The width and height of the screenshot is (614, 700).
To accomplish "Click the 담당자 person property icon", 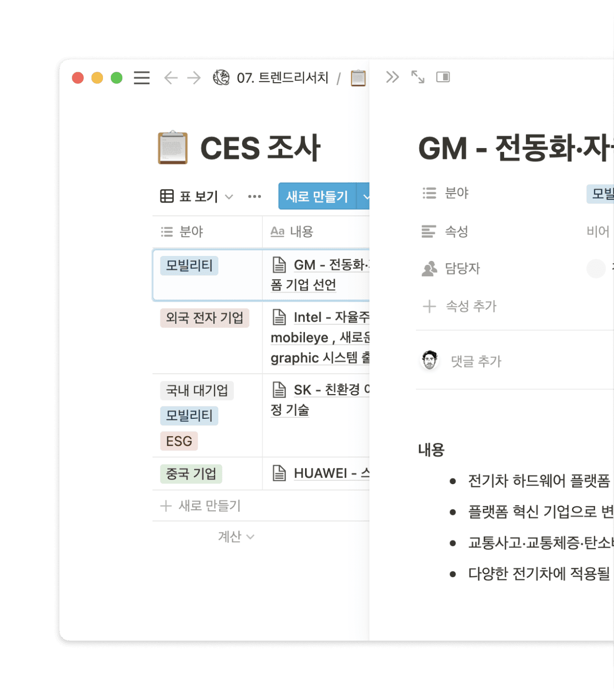I will (x=429, y=269).
